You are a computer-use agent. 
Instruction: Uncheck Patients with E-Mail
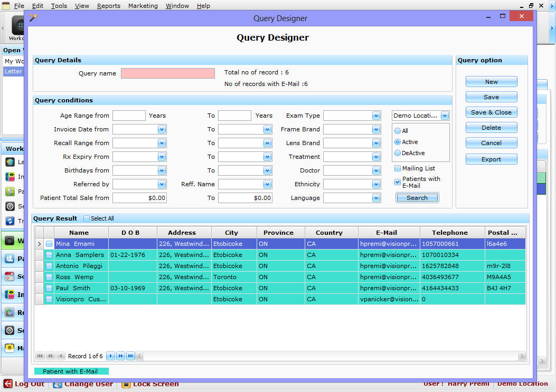point(398,182)
